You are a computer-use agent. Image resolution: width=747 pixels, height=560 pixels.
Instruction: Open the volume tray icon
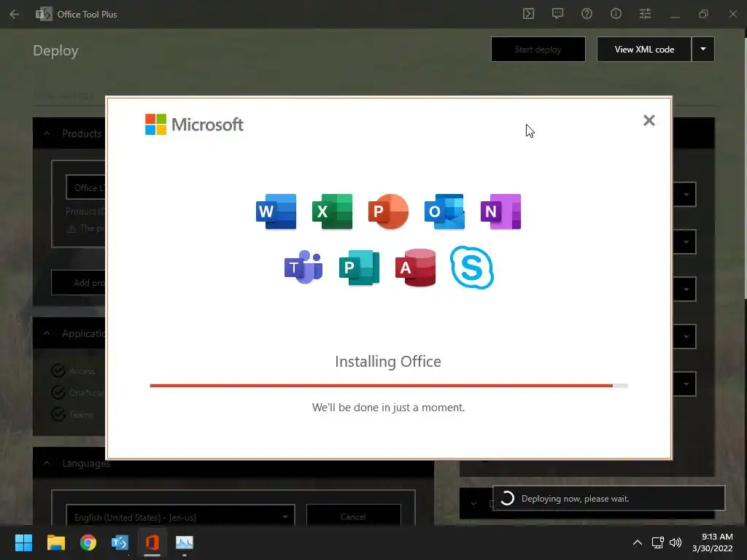pyautogui.click(x=676, y=542)
